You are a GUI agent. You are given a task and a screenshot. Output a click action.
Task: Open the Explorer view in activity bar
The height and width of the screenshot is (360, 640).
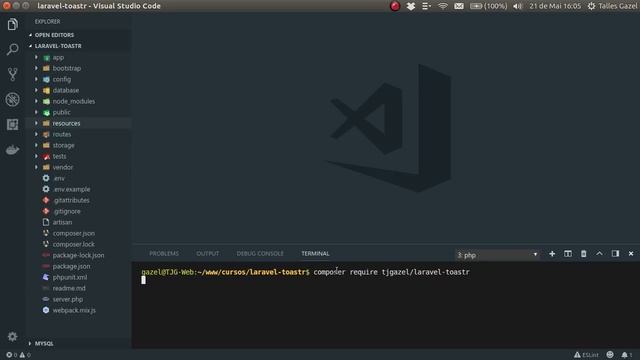tap(12, 24)
